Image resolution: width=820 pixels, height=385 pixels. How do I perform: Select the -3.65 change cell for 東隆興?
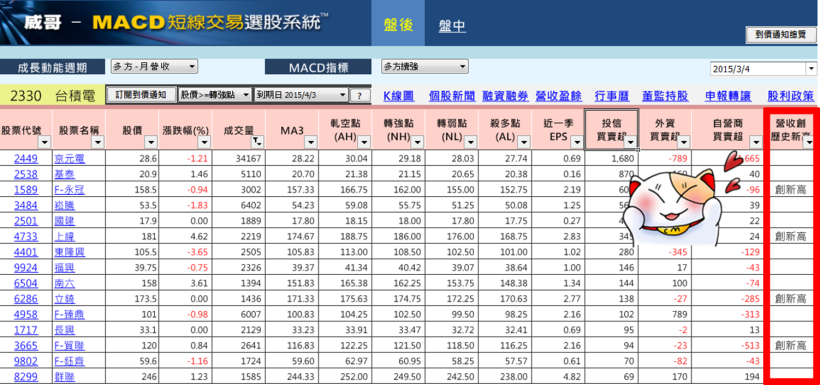(x=186, y=252)
